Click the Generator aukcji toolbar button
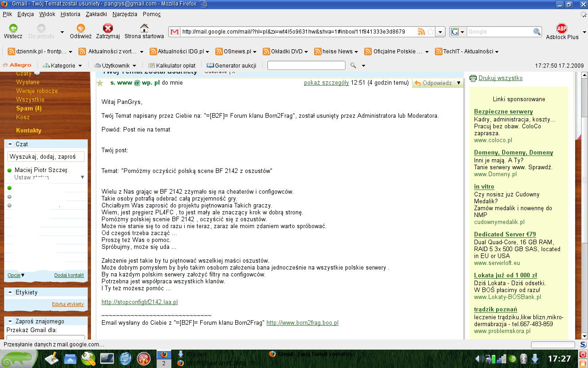This screenshot has height=368, width=588. (x=232, y=65)
